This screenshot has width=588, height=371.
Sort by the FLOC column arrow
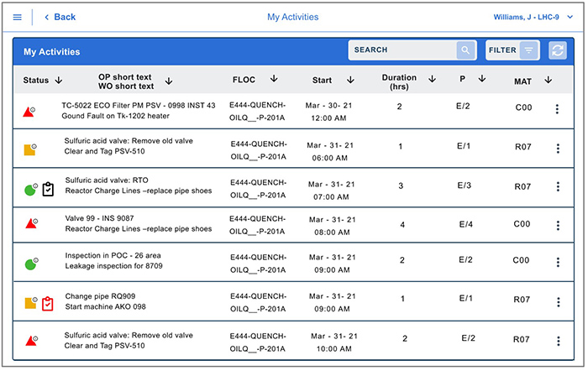pyautogui.click(x=274, y=79)
